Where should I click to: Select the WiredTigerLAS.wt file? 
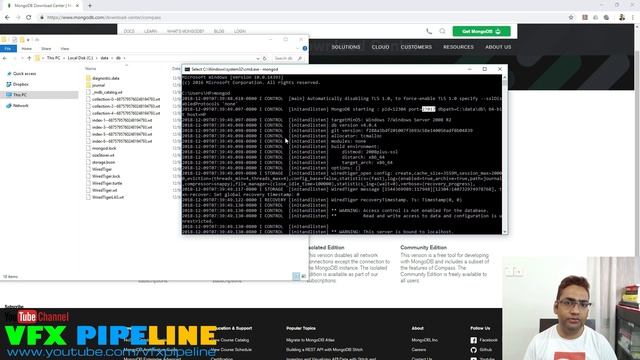click(x=108, y=197)
